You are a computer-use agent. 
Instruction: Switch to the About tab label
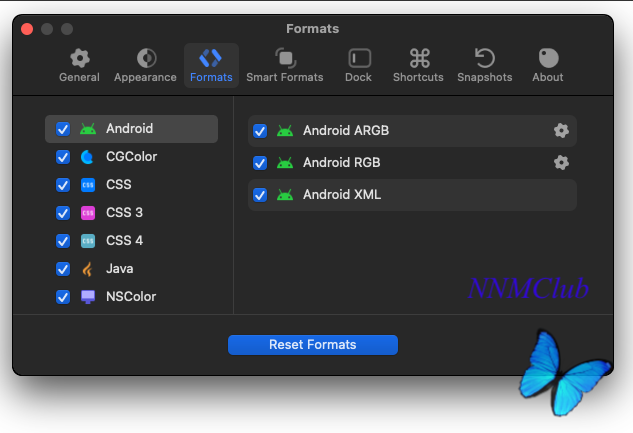(548, 77)
